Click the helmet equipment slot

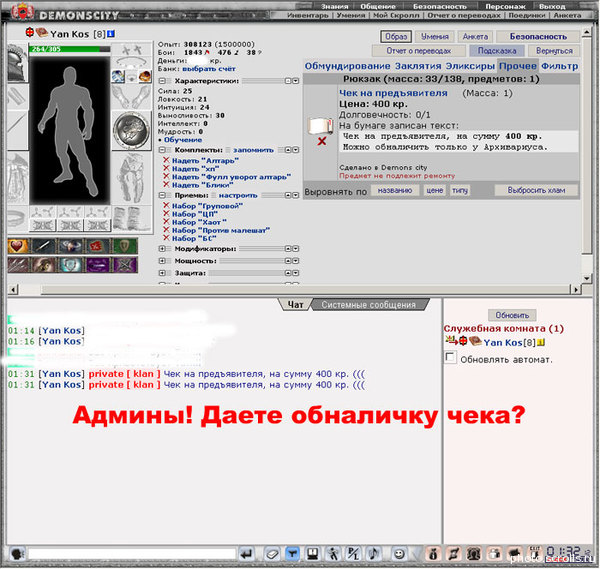coord(18,63)
